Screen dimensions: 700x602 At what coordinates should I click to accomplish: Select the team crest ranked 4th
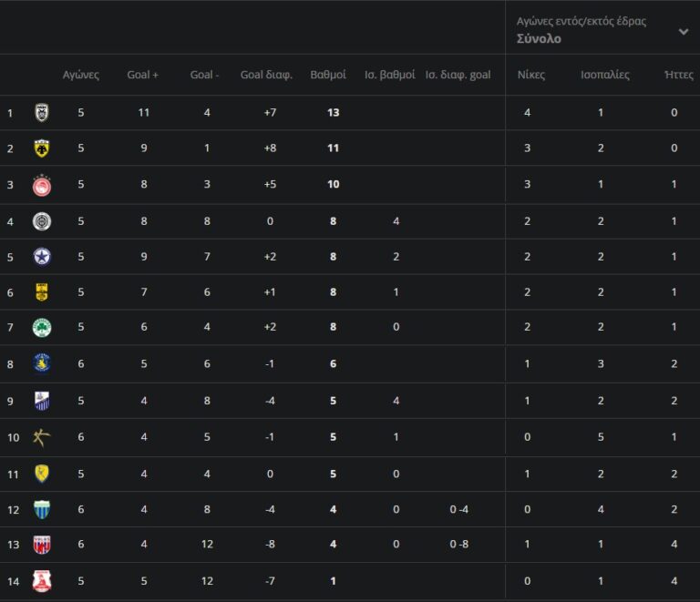point(42,221)
